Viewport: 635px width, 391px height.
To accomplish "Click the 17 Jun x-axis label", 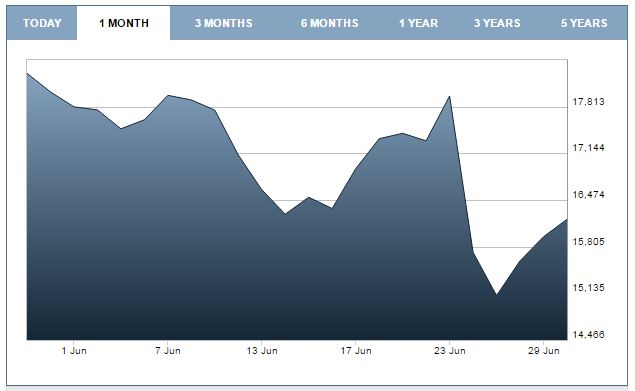I will 356,350.
